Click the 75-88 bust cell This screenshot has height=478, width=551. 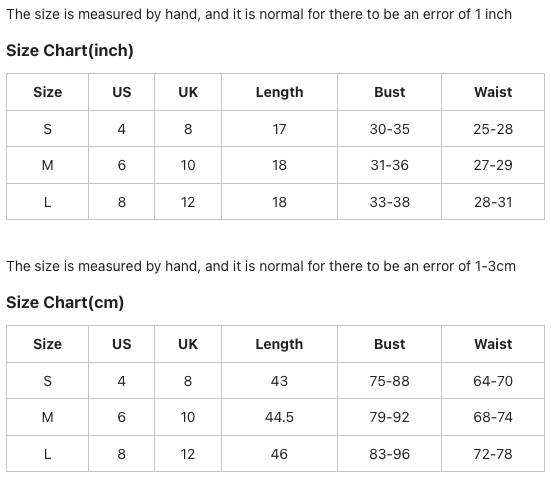click(x=389, y=381)
